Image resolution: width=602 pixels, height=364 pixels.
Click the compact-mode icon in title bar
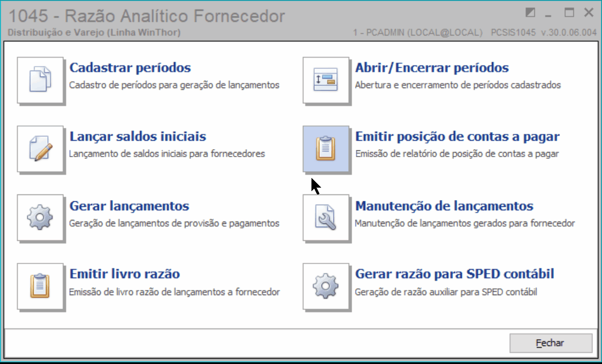pos(530,12)
